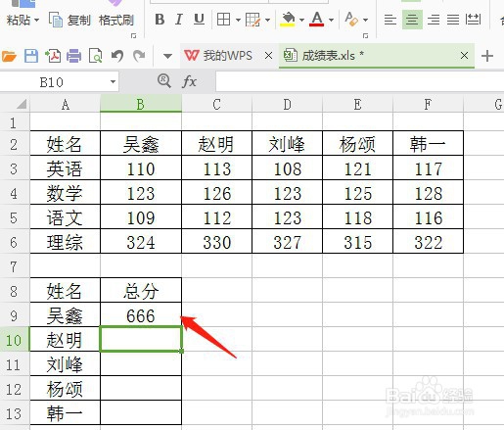This screenshot has height=430, width=504.
Task: Apply cell borders icon
Action: (224, 20)
